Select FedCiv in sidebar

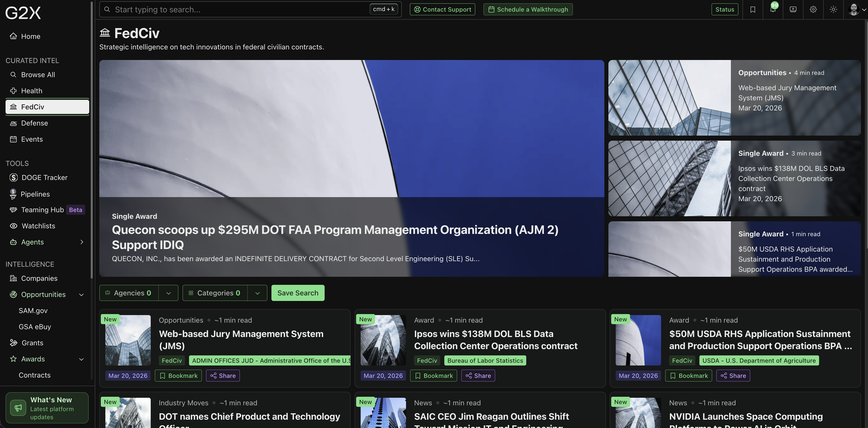(47, 107)
